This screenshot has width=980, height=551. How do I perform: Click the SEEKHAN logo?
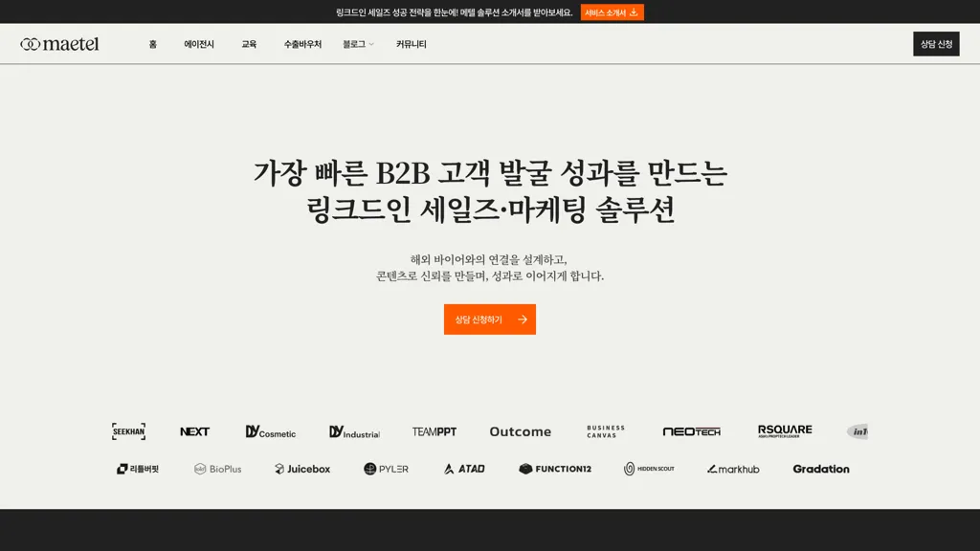pyautogui.click(x=129, y=431)
